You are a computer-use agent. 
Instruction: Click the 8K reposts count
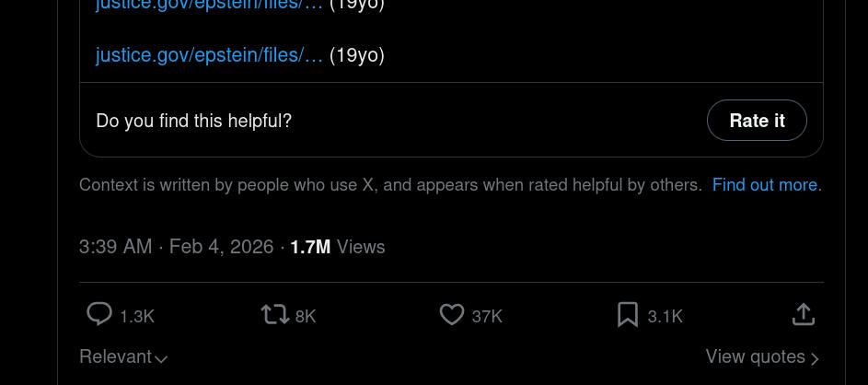coord(306,316)
